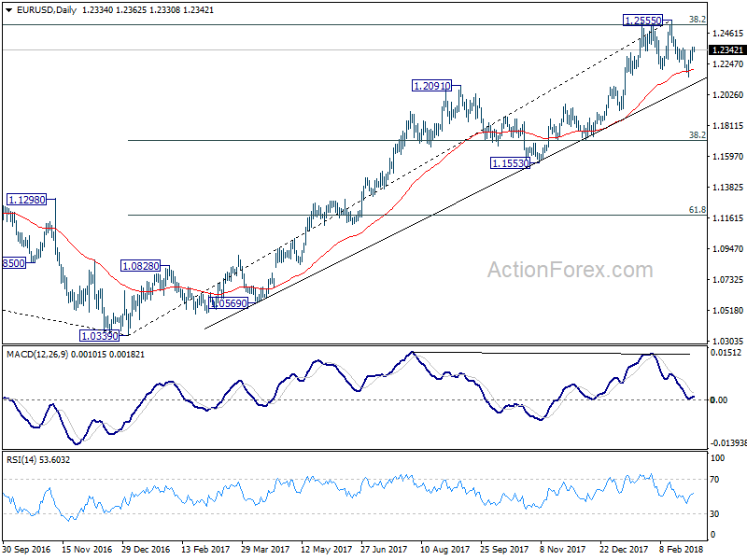This screenshot has width=747, height=560.
Task: Click the top 38.2 Fibonacci label
Action: point(698,20)
